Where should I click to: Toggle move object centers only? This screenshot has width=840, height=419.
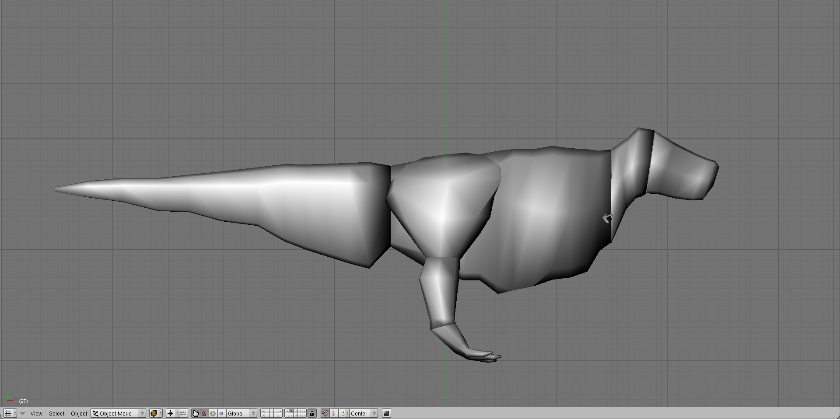182,413
